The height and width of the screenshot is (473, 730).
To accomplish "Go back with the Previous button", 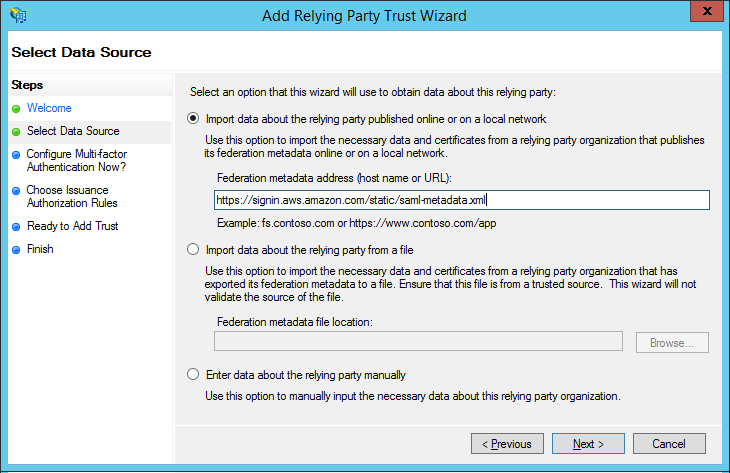I will click(x=507, y=443).
